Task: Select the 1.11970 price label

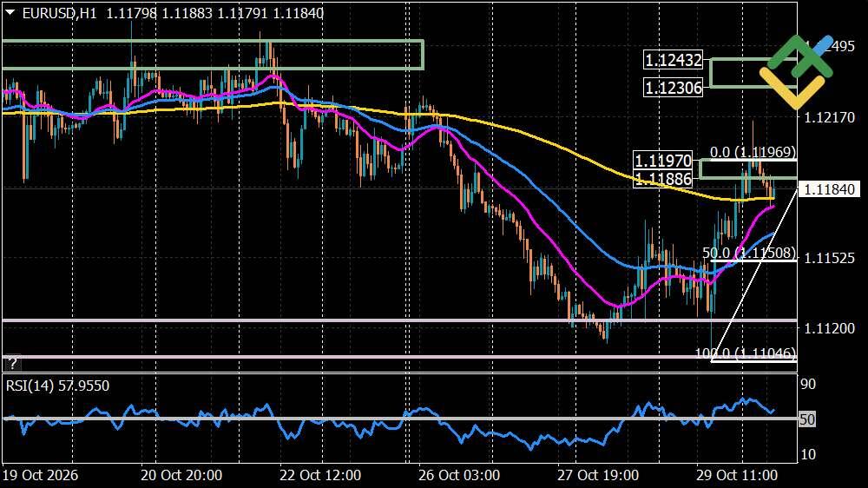Action: (x=662, y=161)
